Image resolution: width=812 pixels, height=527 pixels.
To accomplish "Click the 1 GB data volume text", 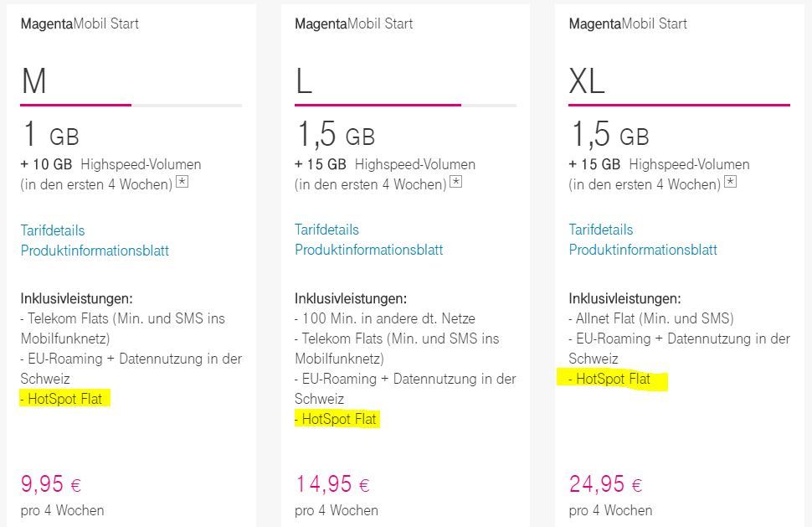I will click(x=50, y=135).
